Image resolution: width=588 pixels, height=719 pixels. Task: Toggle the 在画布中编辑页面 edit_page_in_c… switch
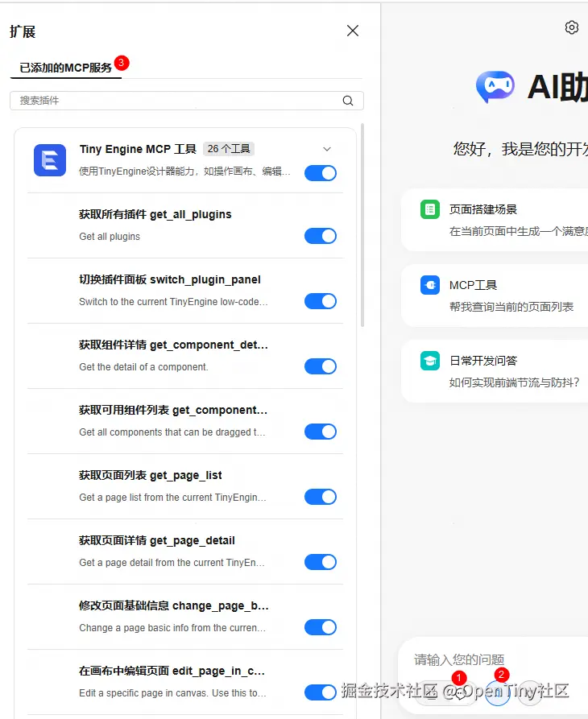(321, 692)
